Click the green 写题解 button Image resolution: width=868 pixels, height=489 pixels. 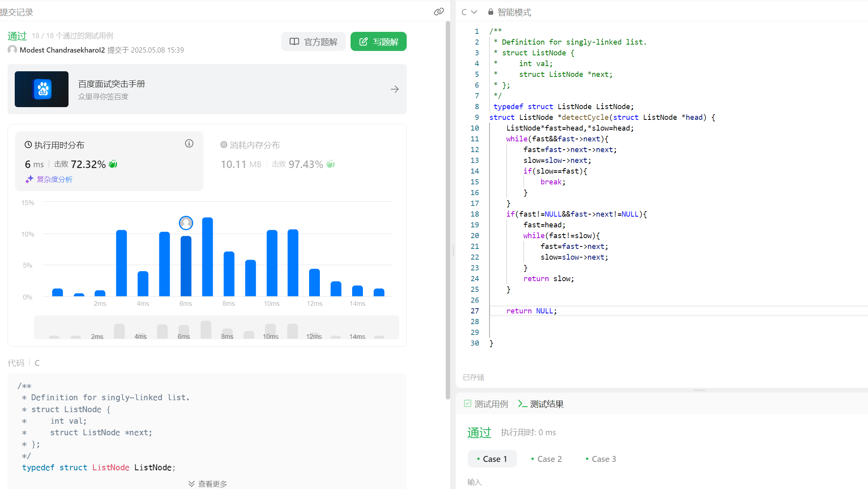(378, 42)
